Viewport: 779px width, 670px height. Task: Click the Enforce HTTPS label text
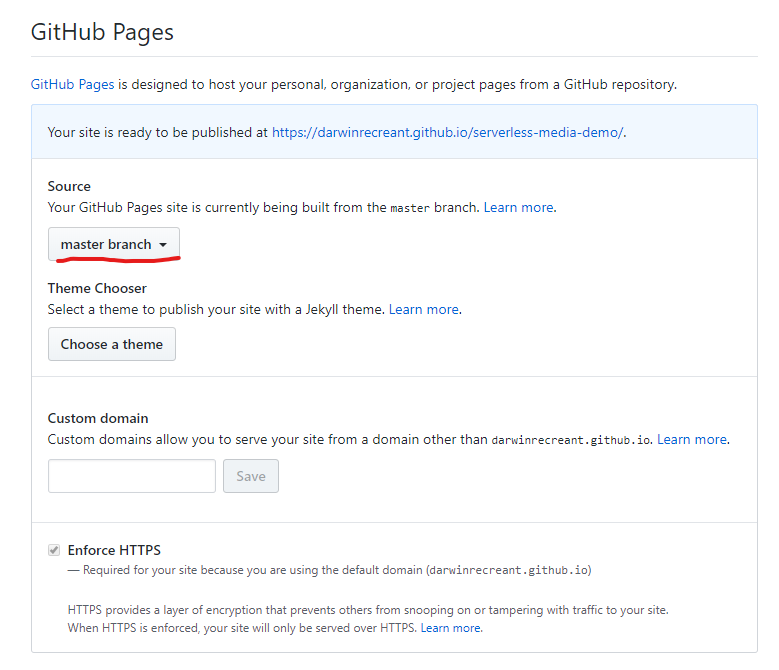point(114,550)
